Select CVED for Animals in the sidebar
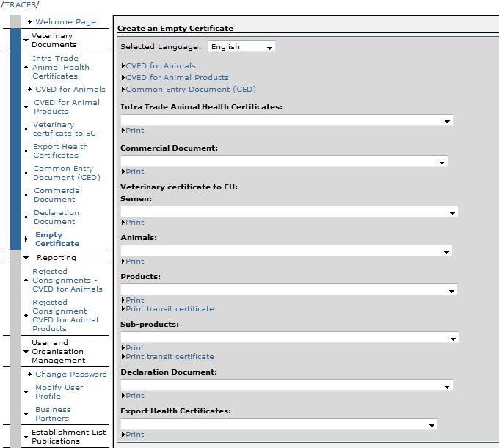 70,89
